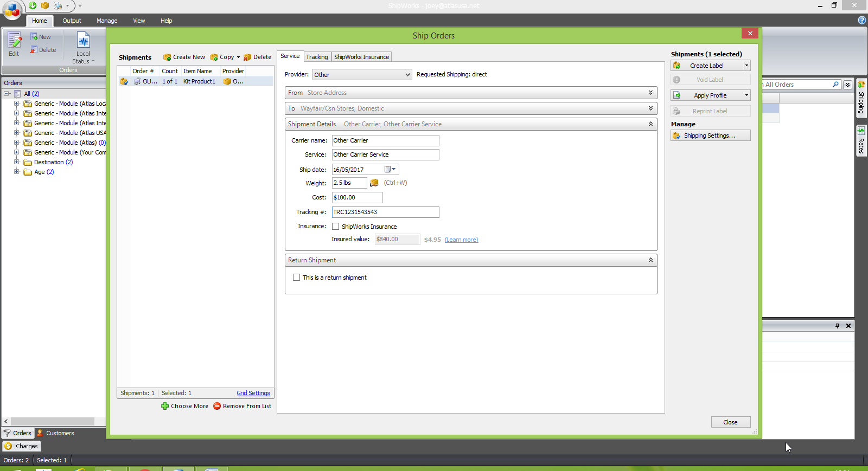Open the Ship date calendar picker
Viewport: 868px width, 471px height.
pyautogui.click(x=390, y=170)
